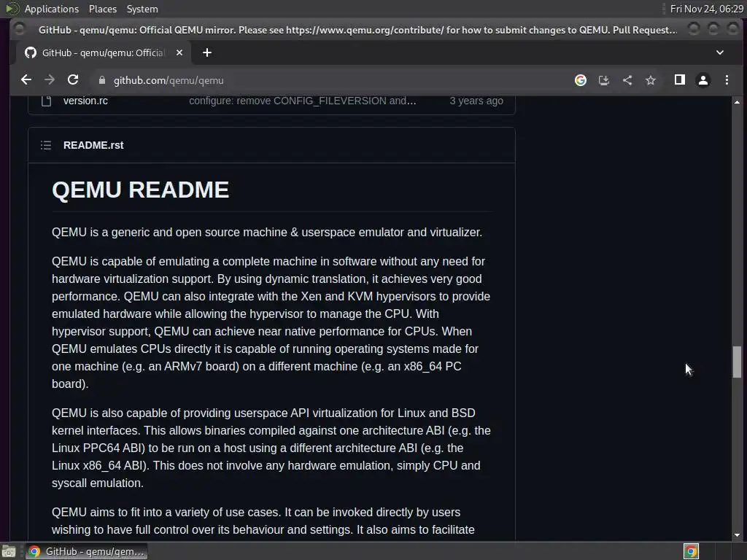
Task: Open a new browser tab
Action: (x=206, y=52)
